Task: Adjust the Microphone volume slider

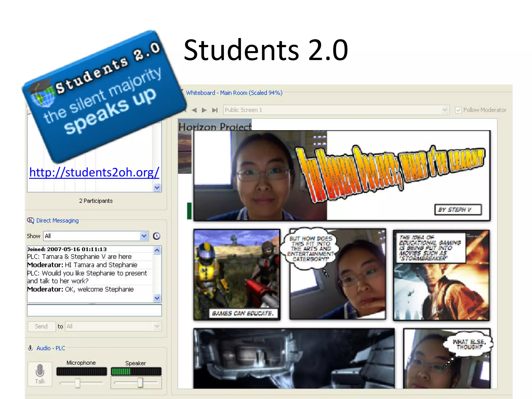Action: 77,383
